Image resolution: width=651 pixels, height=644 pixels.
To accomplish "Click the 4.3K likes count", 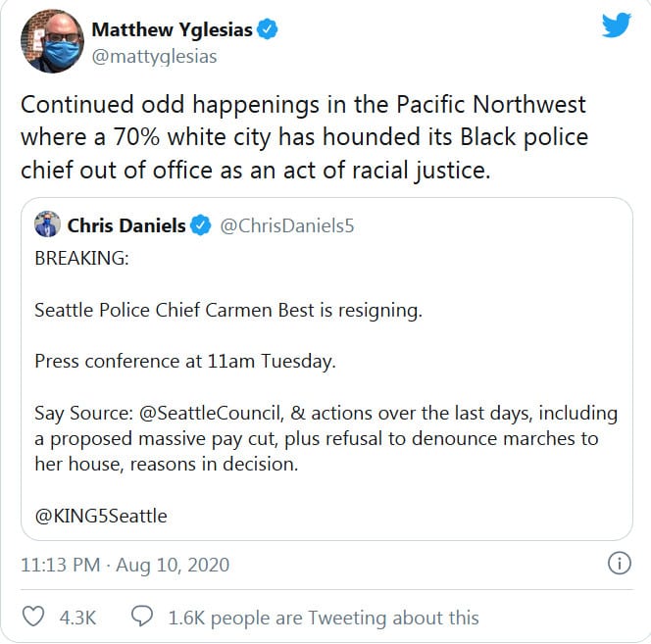I will point(77,618).
